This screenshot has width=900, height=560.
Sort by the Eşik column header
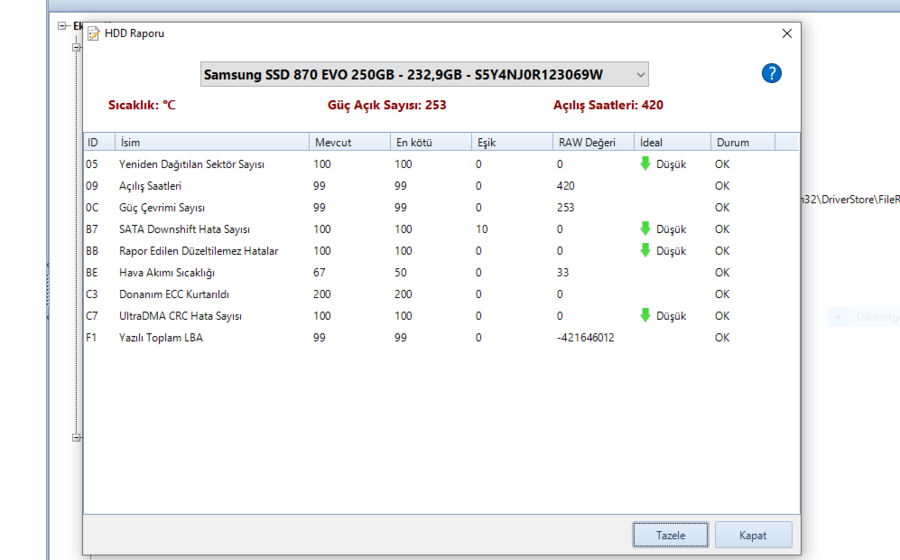pos(513,142)
